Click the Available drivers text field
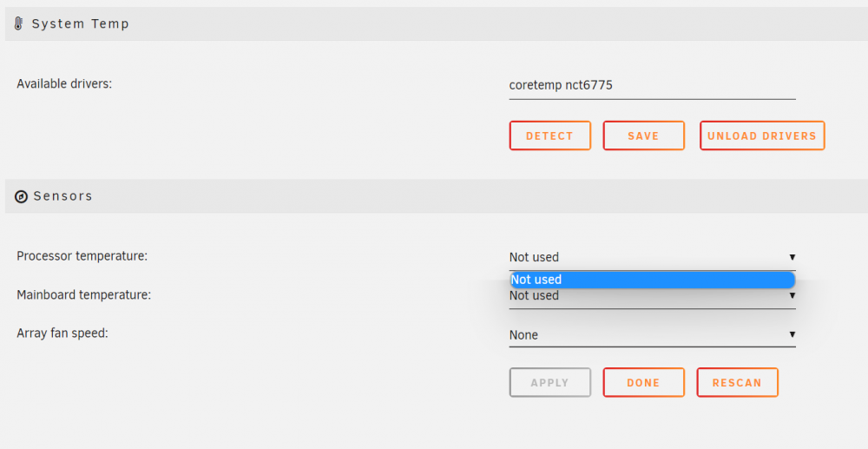Viewport: 868px width, 449px height. pos(652,85)
